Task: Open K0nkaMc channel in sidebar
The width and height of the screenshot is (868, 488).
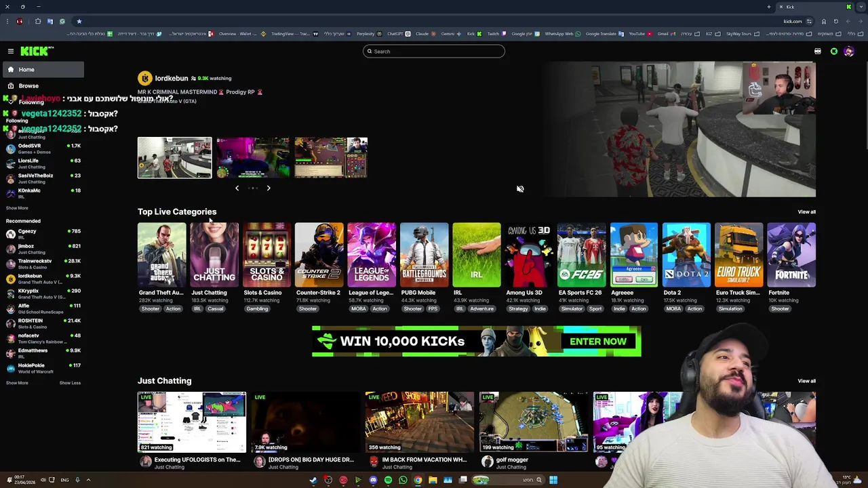Action: pos(43,193)
